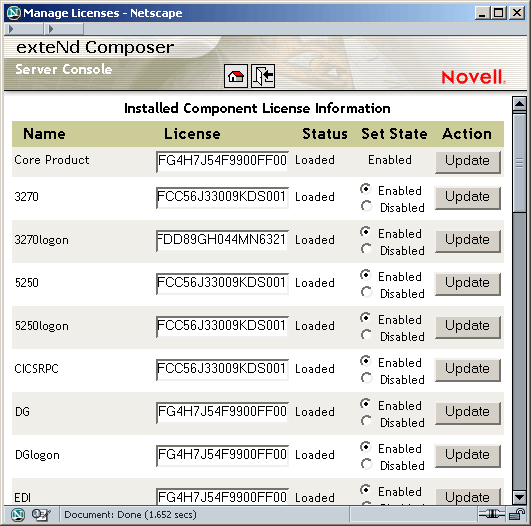The image size is (531, 526).
Task: Click the vertical scrollbar thumb
Action: click(519, 163)
